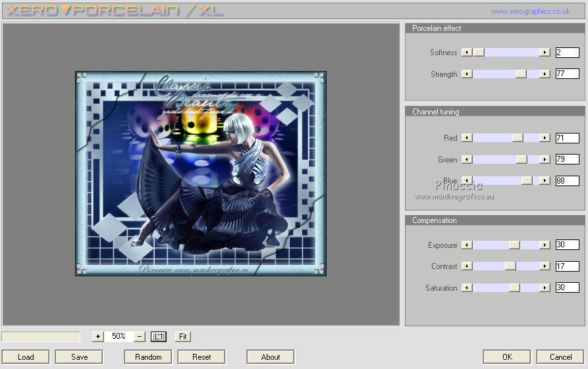This screenshot has width=588, height=369.
Task: Confirm the effect with OK
Action: tap(507, 357)
